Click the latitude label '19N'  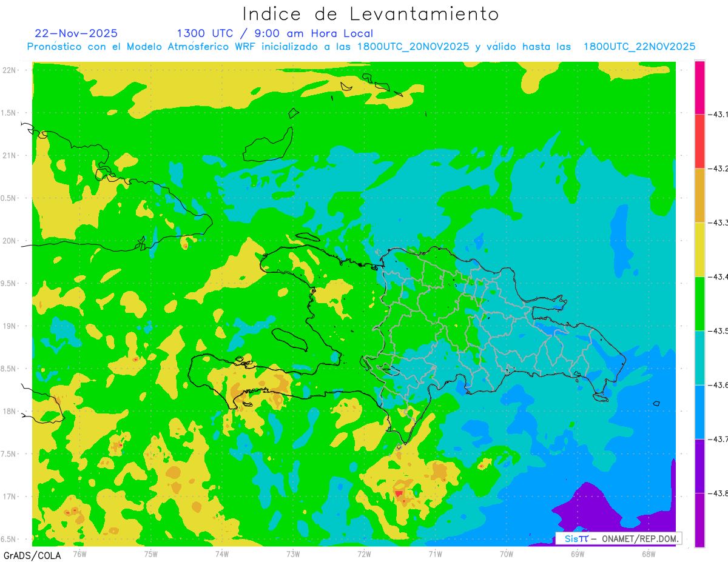[x=10, y=326]
